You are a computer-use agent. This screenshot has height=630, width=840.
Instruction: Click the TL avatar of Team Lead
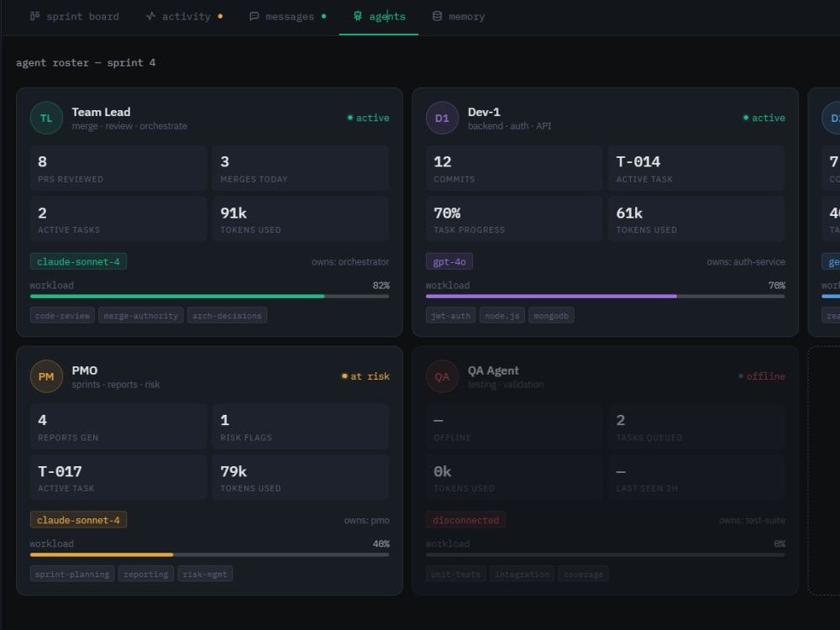46,118
